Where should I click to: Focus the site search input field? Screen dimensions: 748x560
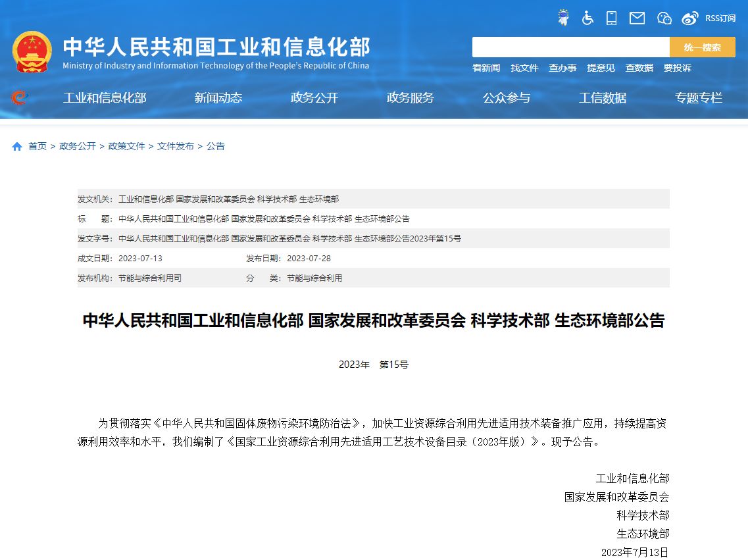click(x=570, y=47)
